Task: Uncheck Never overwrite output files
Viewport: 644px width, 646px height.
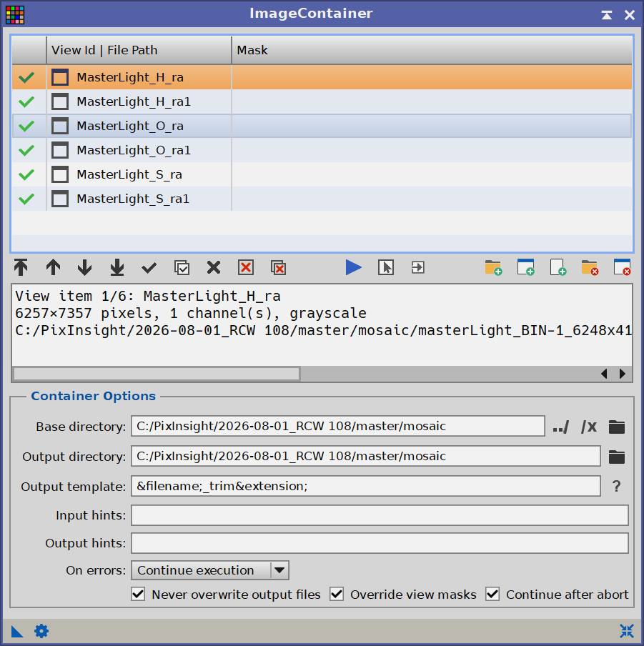Action: 138,594
